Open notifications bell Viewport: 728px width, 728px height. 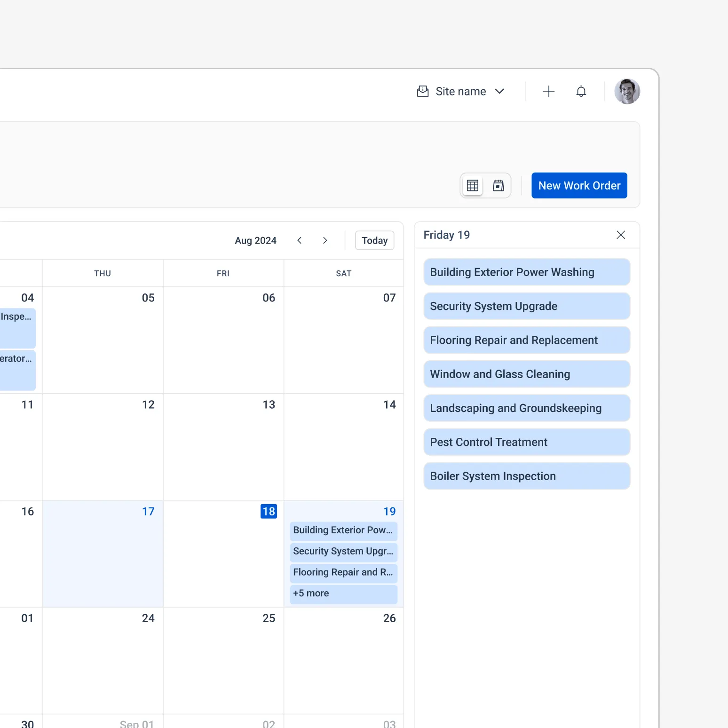(x=581, y=91)
